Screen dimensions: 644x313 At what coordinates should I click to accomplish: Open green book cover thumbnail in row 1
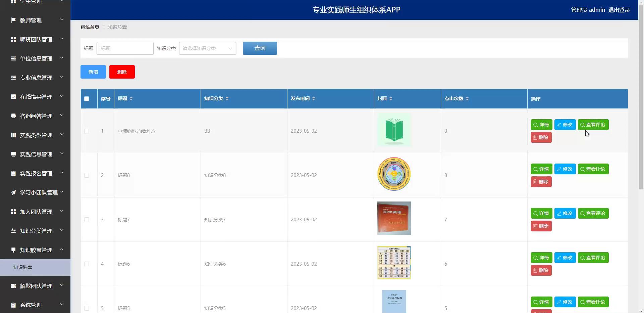pyautogui.click(x=394, y=130)
